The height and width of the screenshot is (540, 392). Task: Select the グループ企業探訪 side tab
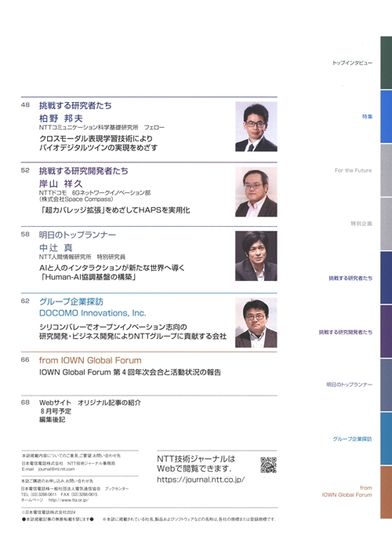352,439
